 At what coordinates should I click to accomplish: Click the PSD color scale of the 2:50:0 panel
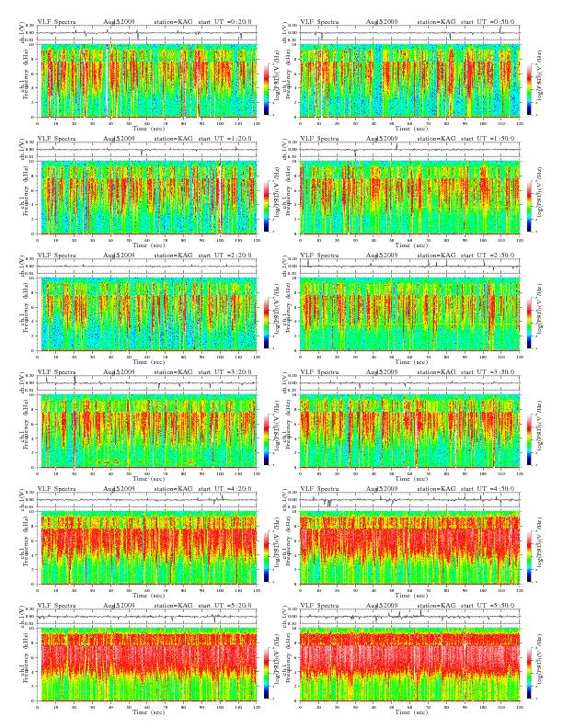coord(529,323)
